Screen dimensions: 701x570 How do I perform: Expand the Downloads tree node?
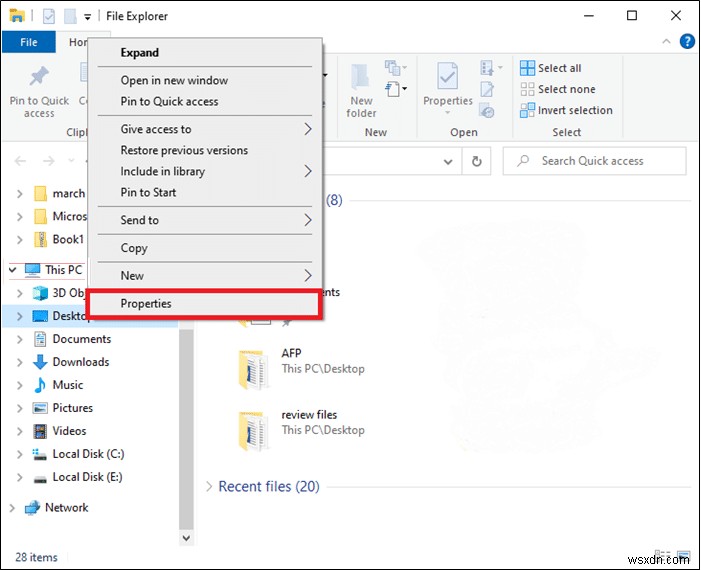19,362
